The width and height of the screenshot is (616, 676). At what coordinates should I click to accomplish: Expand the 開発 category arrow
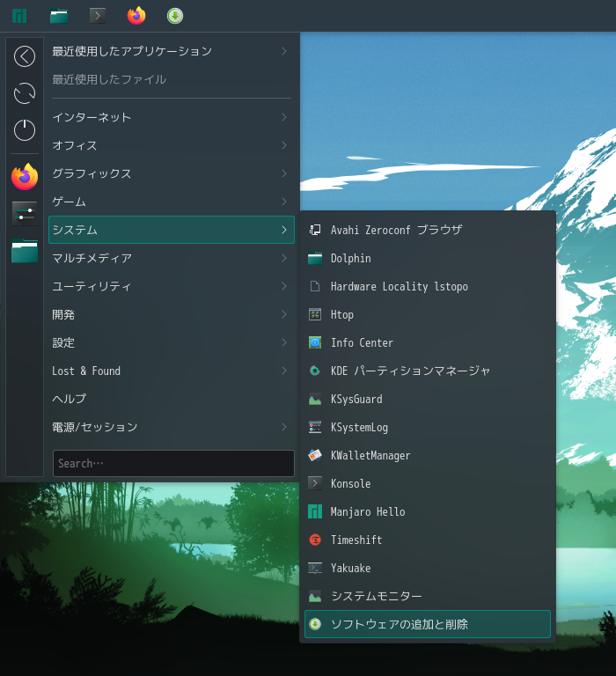point(284,315)
